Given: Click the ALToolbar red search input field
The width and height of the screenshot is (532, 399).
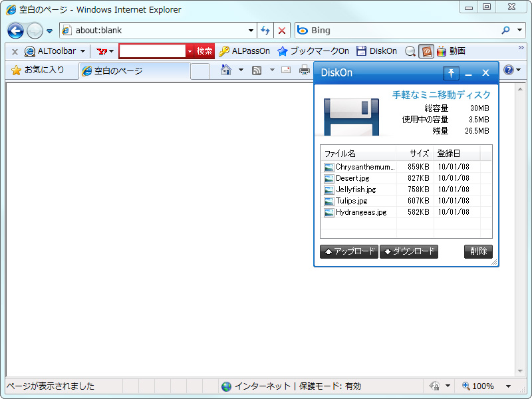Looking at the screenshot, I should (152, 51).
